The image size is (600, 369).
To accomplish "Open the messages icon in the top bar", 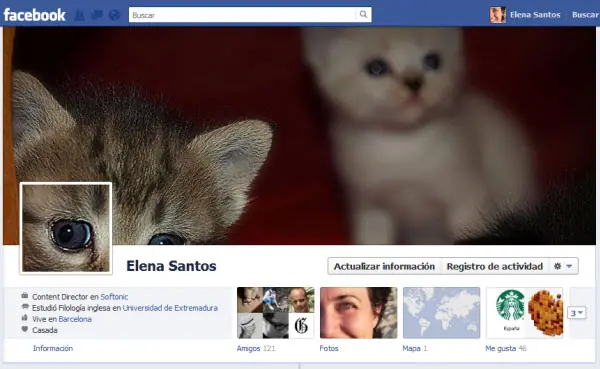I will (x=97, y=15).
